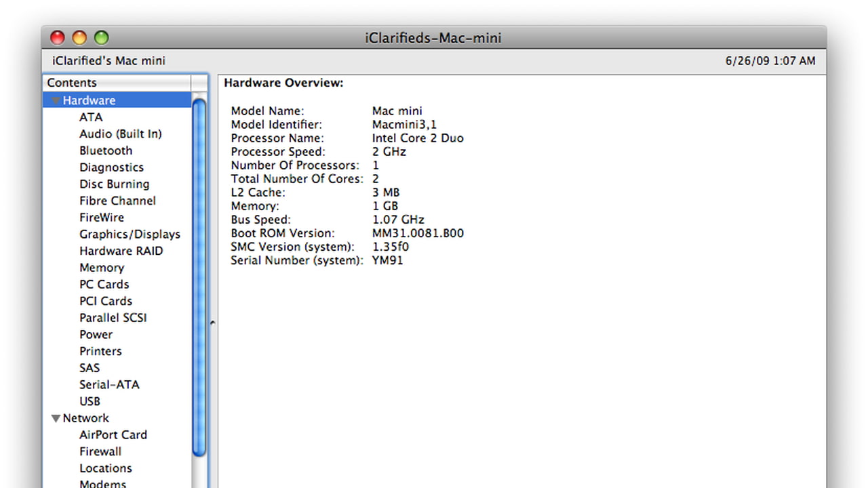Screen dimensions: 868x488
Task: Show Fibre Channel details
Action: point(117,201)
